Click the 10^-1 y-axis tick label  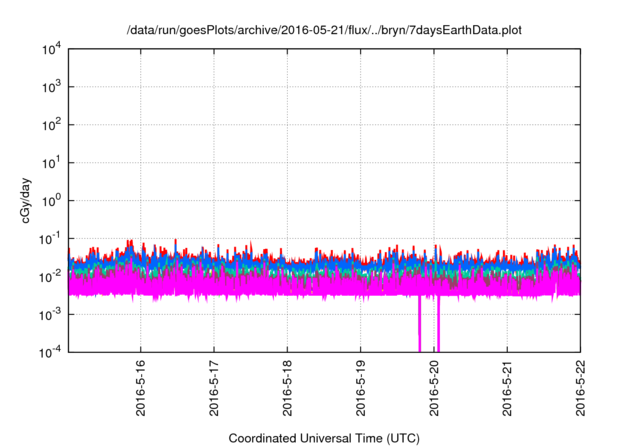[52, 238]
